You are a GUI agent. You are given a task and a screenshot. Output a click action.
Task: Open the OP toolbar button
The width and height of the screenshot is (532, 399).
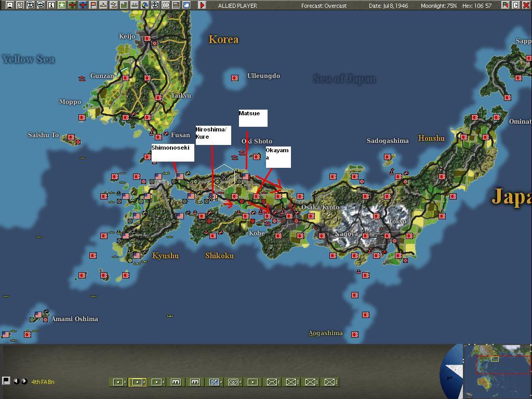166,5
